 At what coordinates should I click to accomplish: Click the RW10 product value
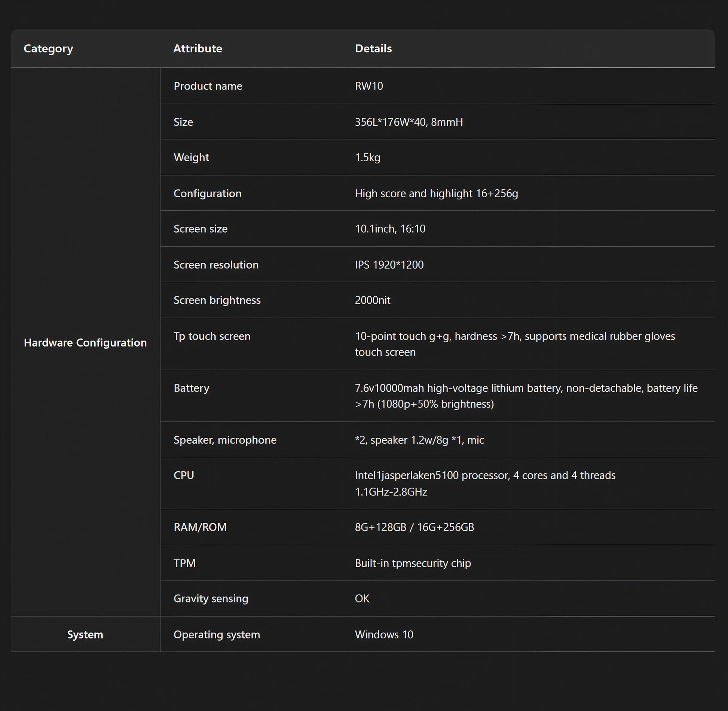(x=369, y=86)
